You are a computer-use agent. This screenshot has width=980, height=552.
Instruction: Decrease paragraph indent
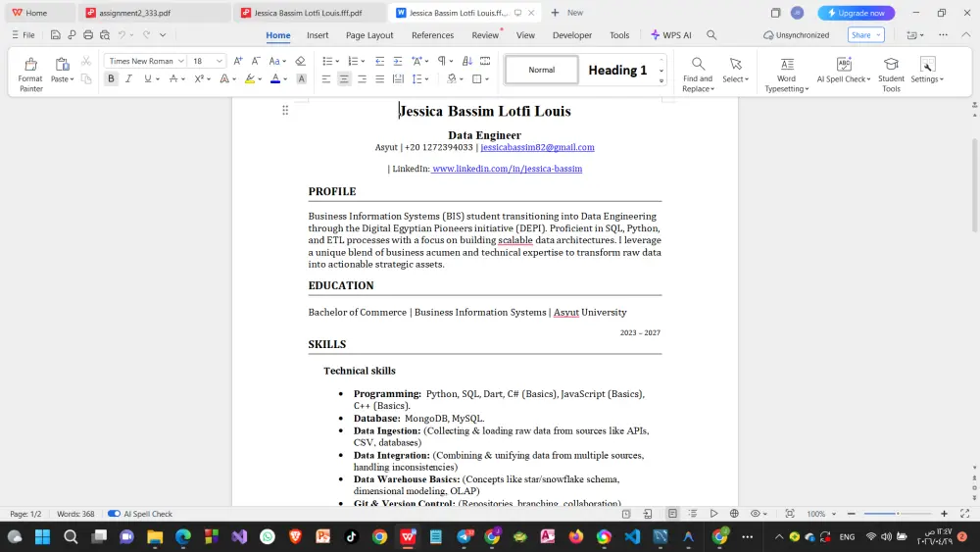point(379,61)
